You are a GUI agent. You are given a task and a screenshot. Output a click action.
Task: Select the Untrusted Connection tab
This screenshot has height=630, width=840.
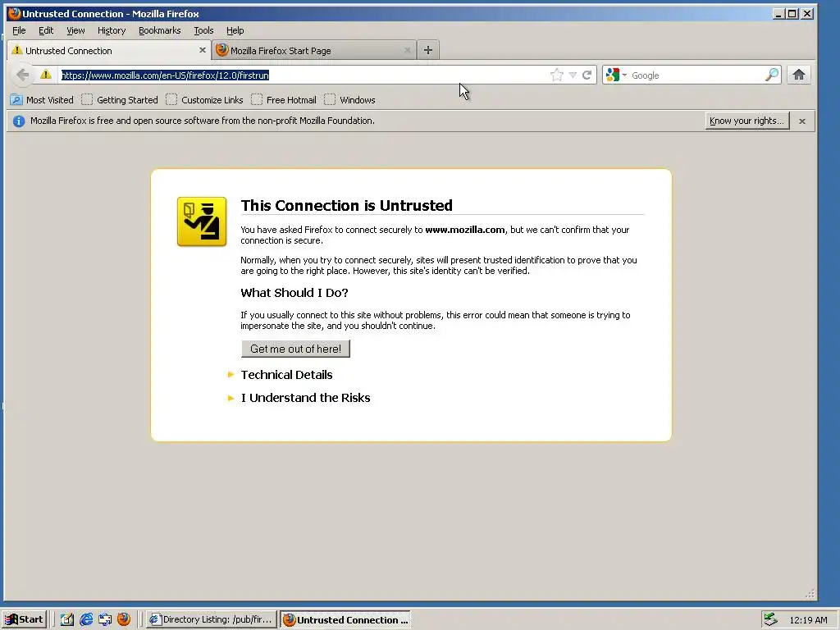click(x=109, y=50)
